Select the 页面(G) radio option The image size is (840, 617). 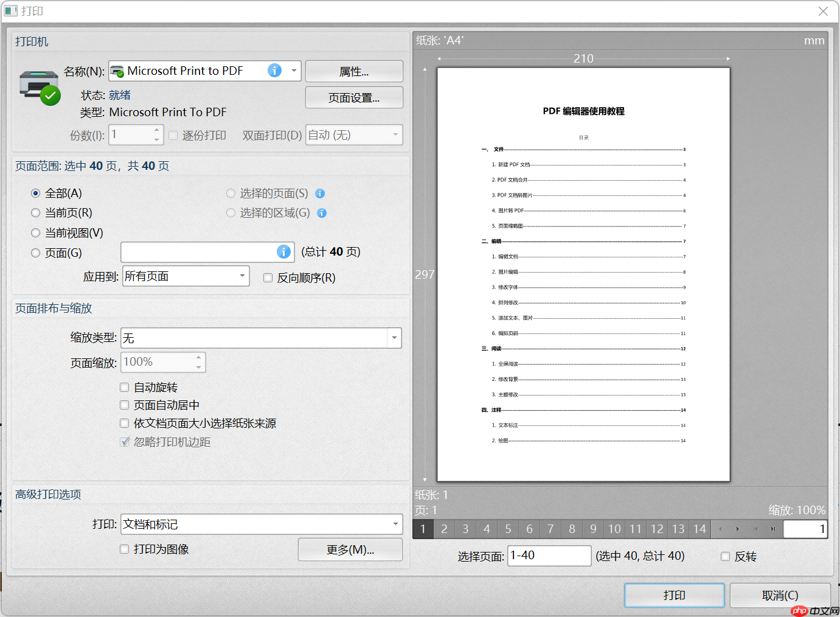(35, 253)
